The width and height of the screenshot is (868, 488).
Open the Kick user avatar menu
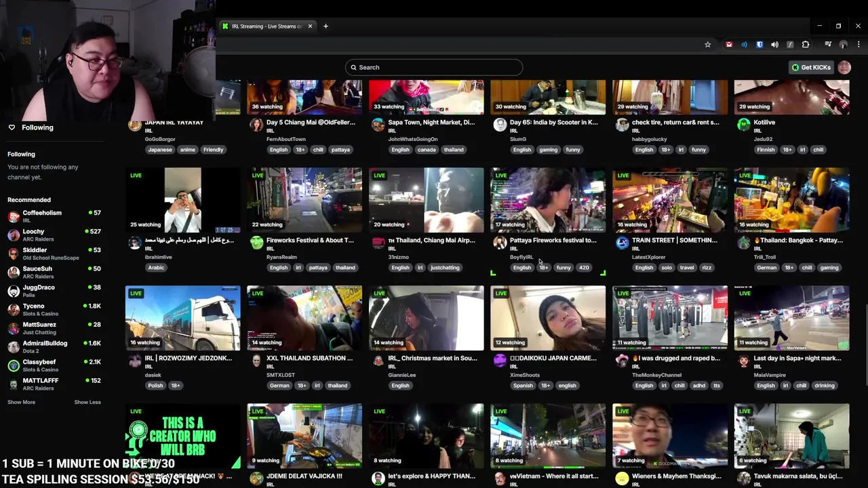844,67
